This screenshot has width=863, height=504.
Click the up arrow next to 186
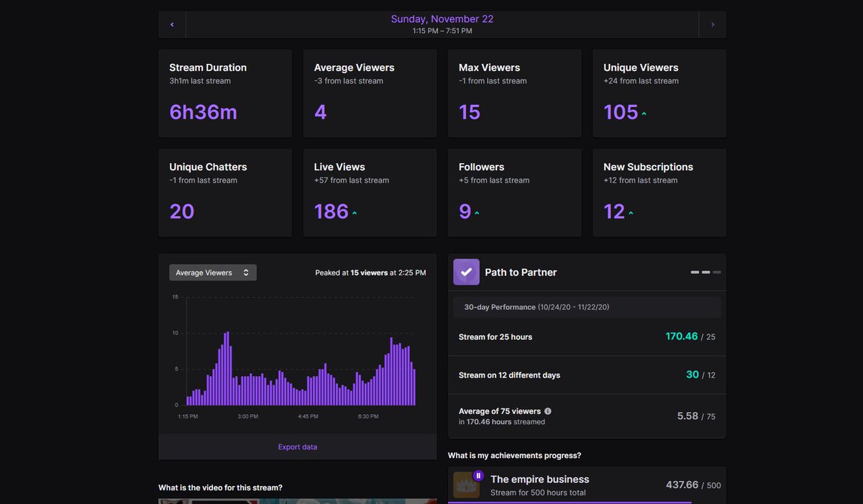tap(355, 214)
